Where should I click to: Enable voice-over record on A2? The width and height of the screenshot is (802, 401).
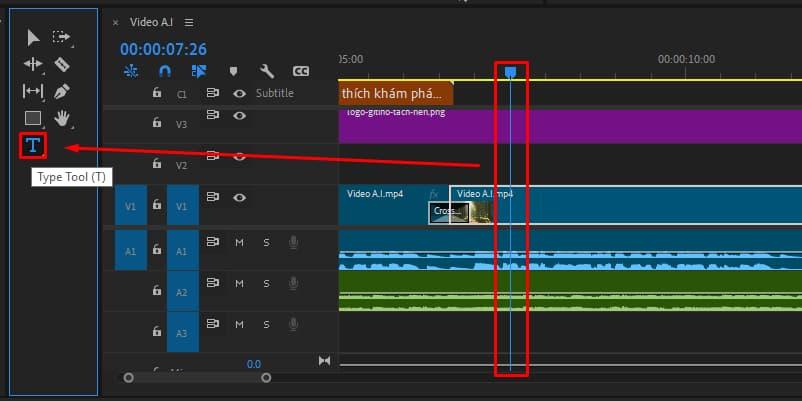point(293,283)
